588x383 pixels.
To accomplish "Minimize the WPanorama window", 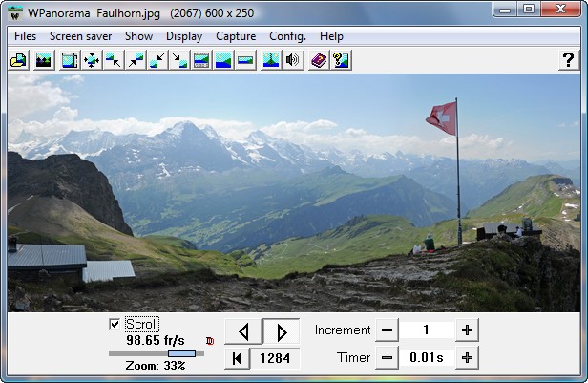I will [505, 10].
